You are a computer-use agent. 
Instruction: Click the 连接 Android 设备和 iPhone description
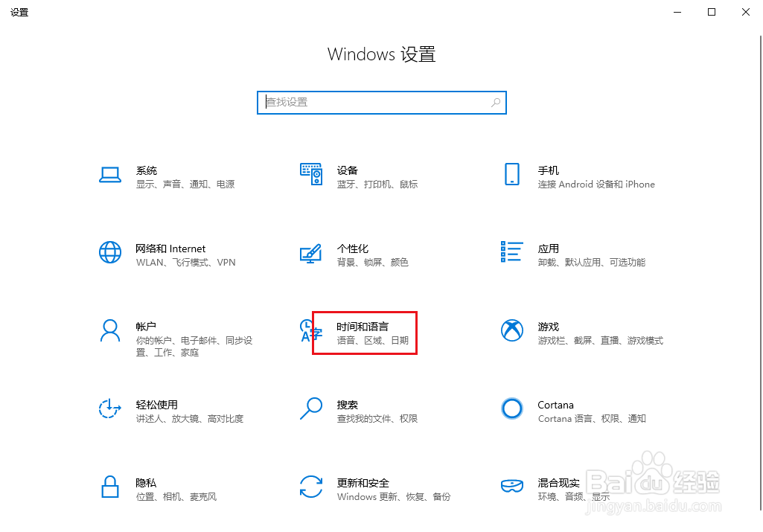coord(596,185)
